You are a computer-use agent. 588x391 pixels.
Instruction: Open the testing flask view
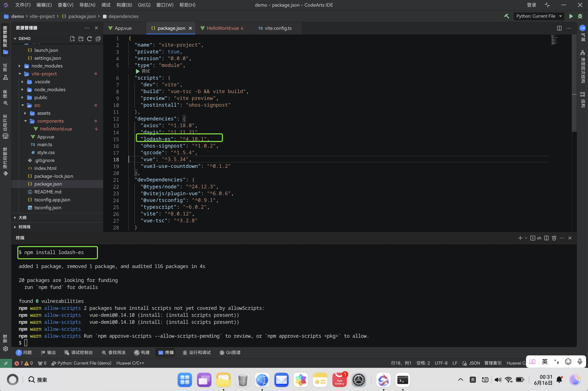[5, 72]
